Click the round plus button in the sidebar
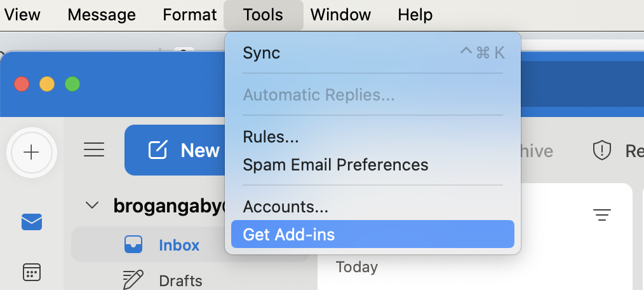 pyautogui.click(x=31, y=152)
